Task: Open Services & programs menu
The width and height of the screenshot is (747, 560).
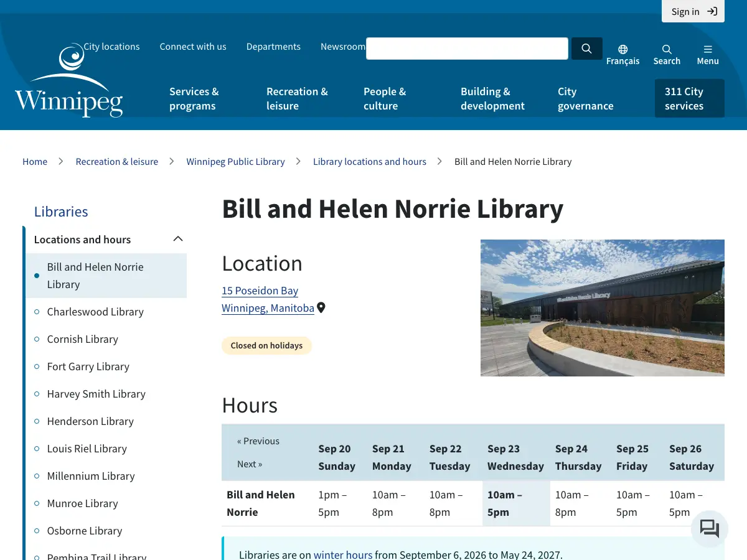Action: coord(194,98)
